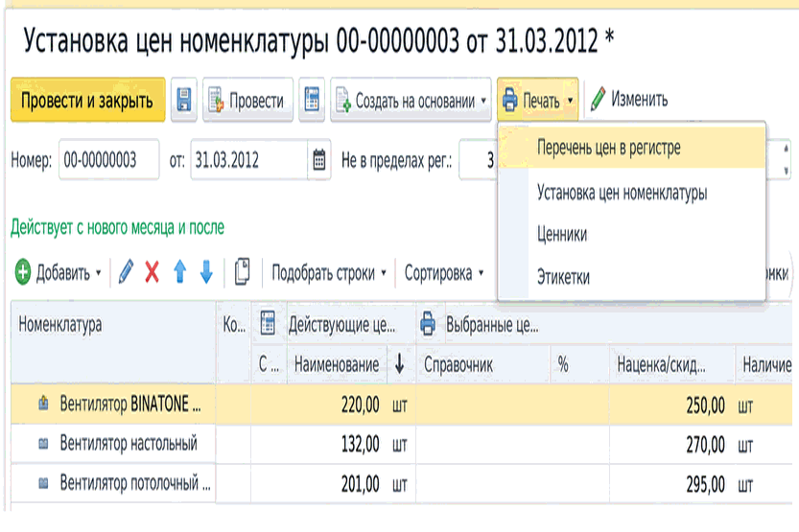Viewport: 799px width, 532px height.
Task: Click the Номер input field
Action: pos(109,160)
